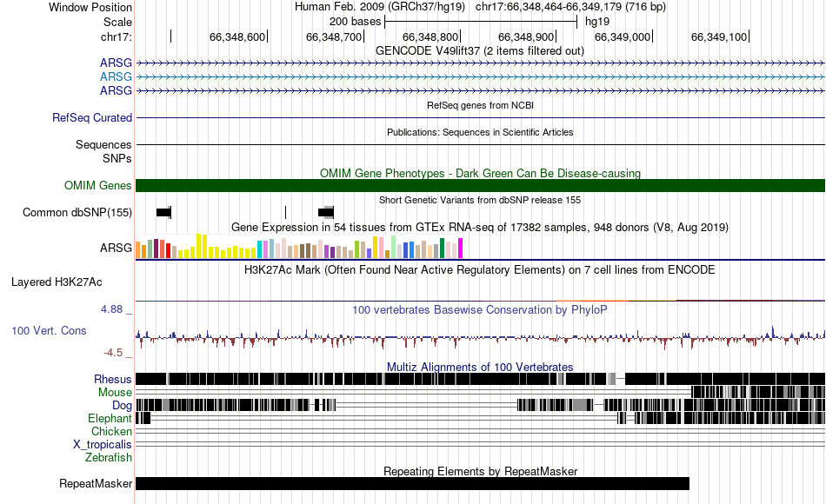Click the magenta GTEx expression bar
Image resolution: width=826 pixels, height=504 pixels.
point(461,248)
